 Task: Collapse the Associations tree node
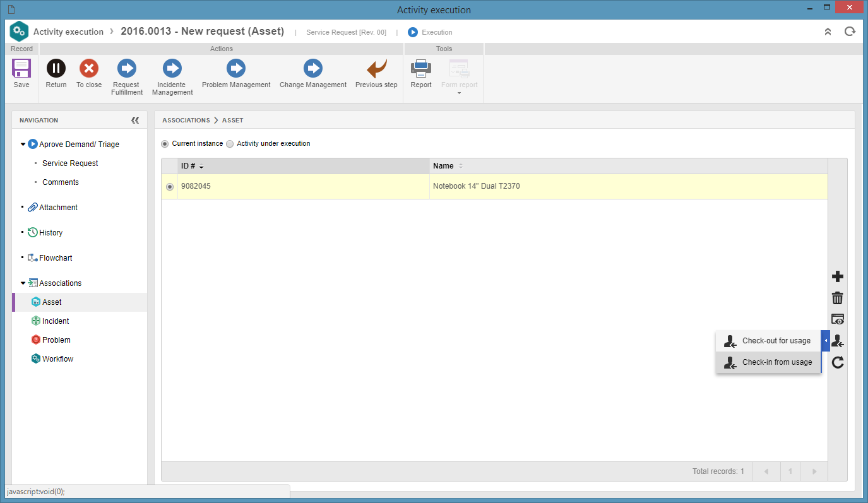coord(23,283)
